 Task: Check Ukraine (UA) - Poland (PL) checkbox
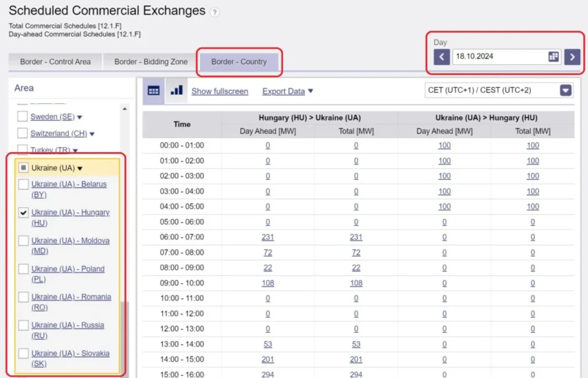[x=23, y=269]
